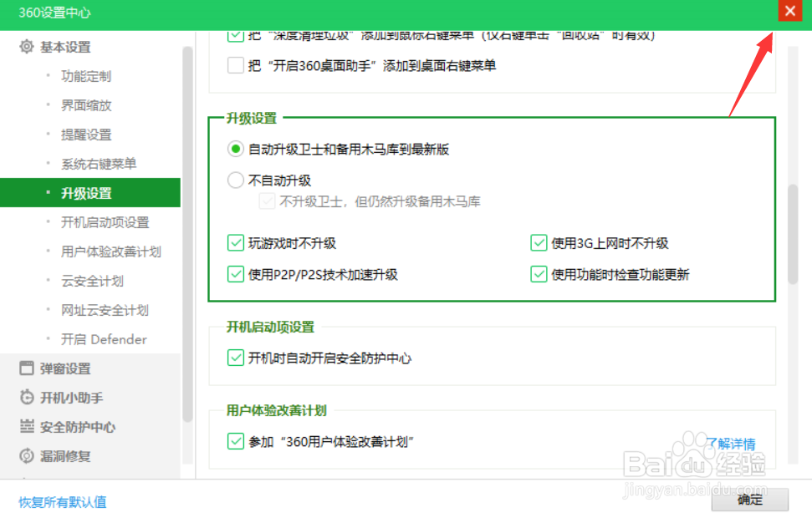Toggle the 使用3G上网时不升级 checkbox

pos(539,242)
